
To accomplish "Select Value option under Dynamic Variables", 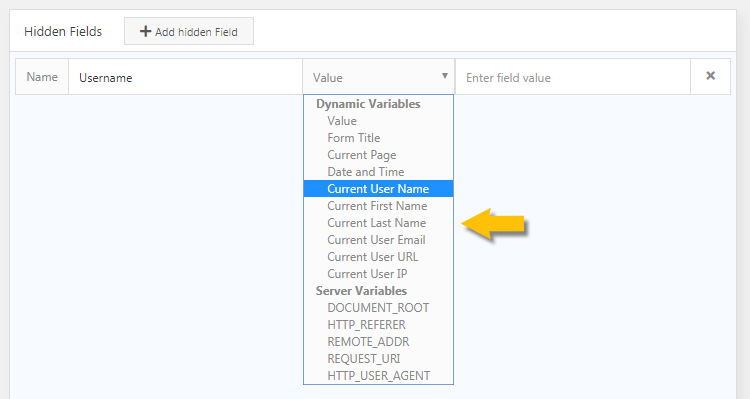I will click(x=378, y=121).
